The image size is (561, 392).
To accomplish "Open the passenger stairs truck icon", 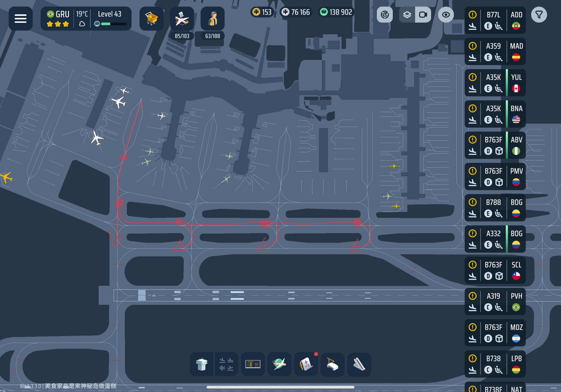I will (359, 364).
